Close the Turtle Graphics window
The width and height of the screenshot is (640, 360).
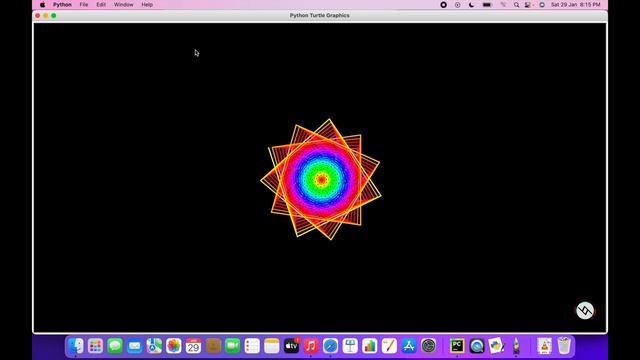[x=38, y=16]
